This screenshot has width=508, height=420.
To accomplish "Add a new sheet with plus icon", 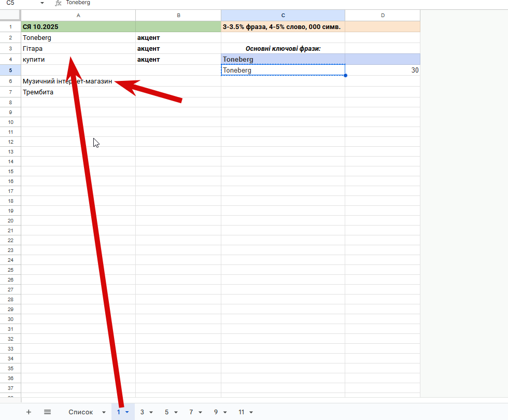I will pyautogui.click(x=29, y=412).
